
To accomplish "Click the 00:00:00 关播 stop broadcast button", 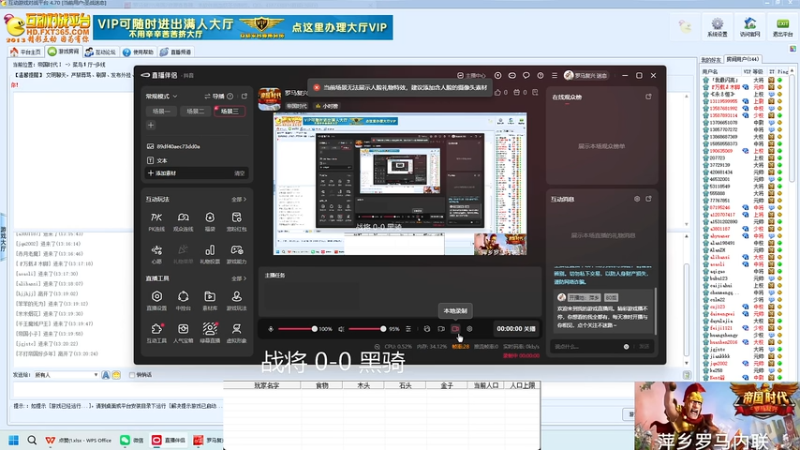I will click(x=516, y=329).
